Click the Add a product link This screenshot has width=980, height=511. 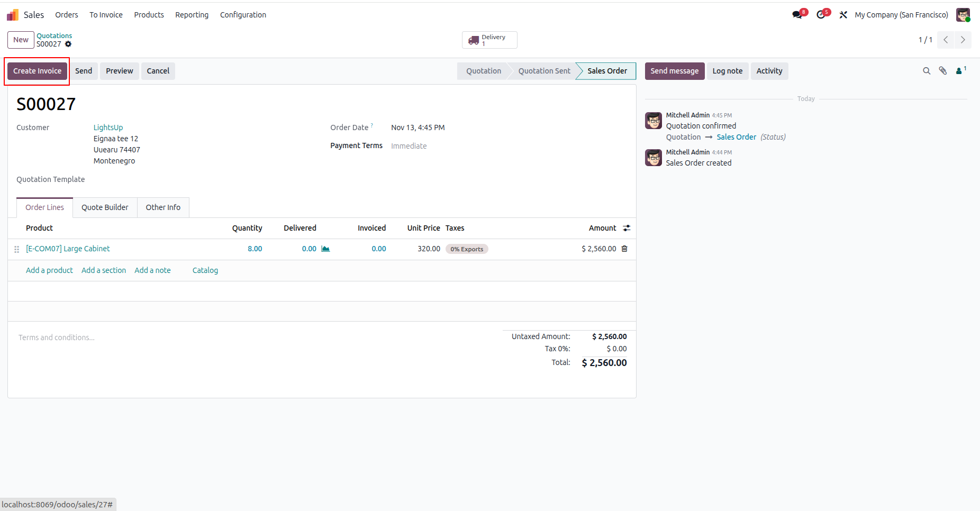click(x=49, y=270)
